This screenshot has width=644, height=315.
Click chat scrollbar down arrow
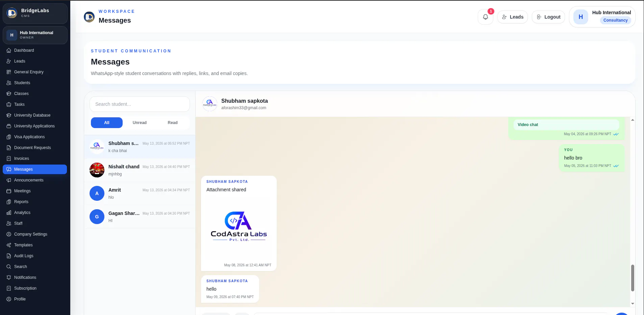pyautogui.click(x=633, y=304)
